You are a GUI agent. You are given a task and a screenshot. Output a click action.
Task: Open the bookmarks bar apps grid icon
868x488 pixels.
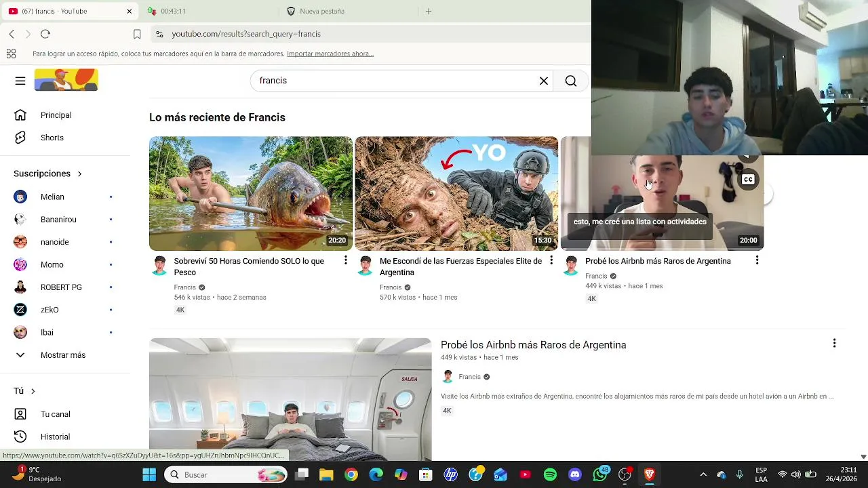[x=11, y=54]
